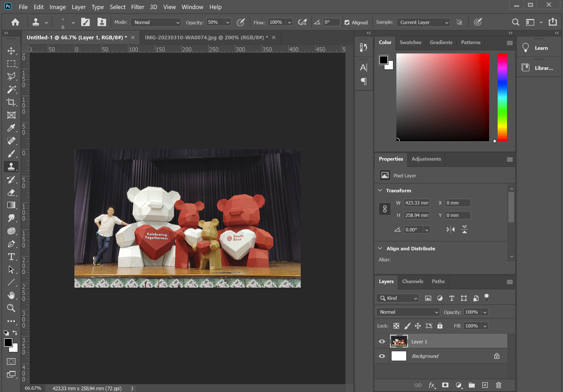Toggle lock all for layer
This screenshot has width=563, height=392.
tap(440, 326)
